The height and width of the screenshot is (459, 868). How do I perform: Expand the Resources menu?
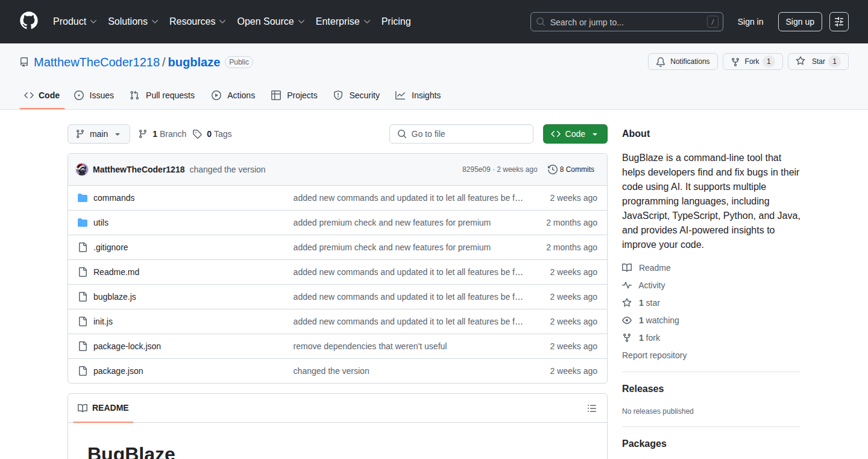point(198,22)
